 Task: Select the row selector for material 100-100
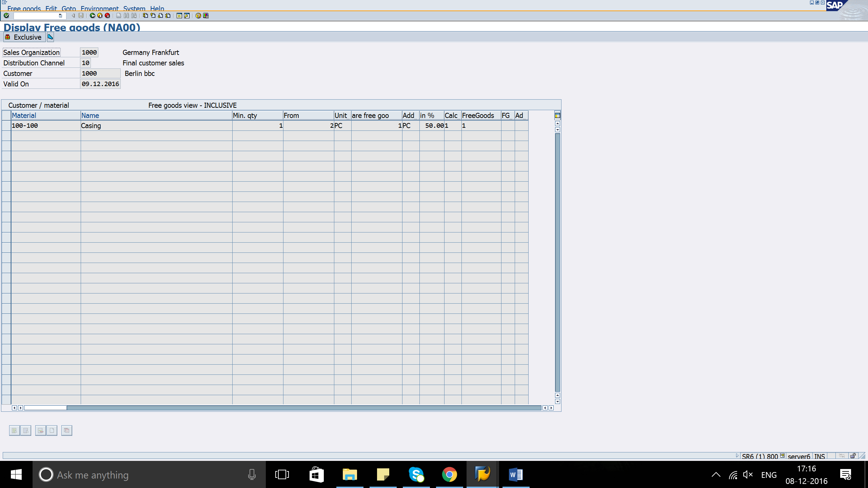(6, 126)
